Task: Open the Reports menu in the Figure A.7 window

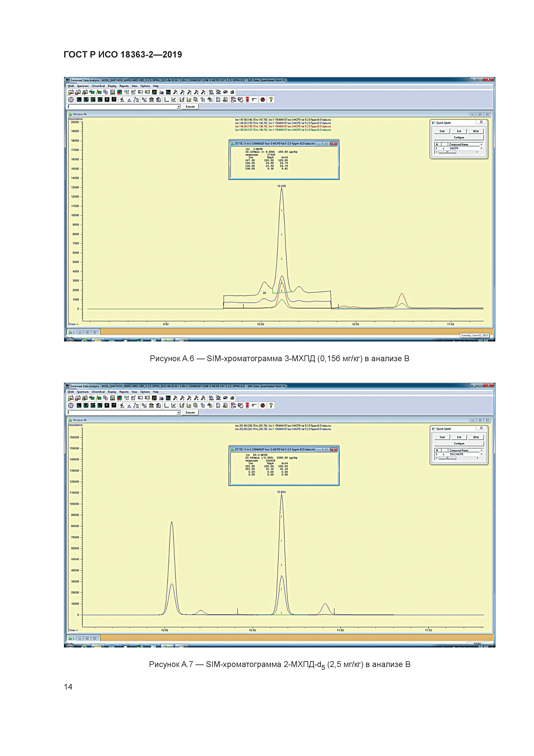Action: pos(124,392)
